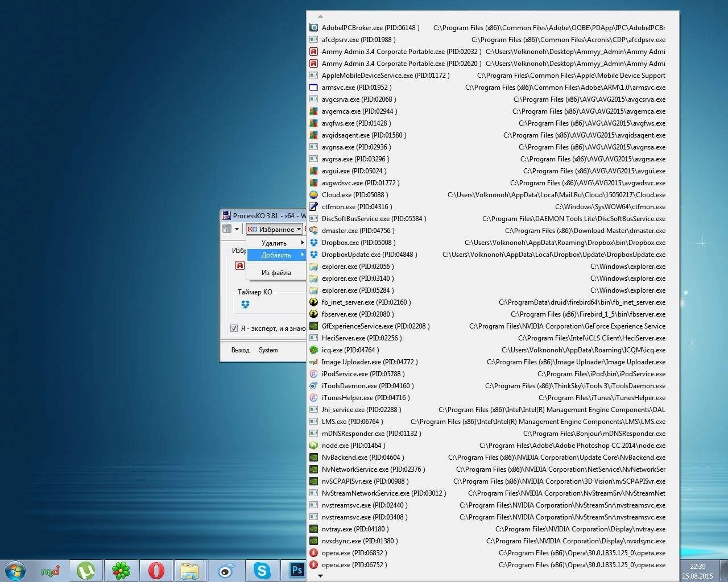Click the Dropbox.exe (PID:05008) icon
Image resolution: width=728 pixels, height=582 pixels.
point(313,242)
